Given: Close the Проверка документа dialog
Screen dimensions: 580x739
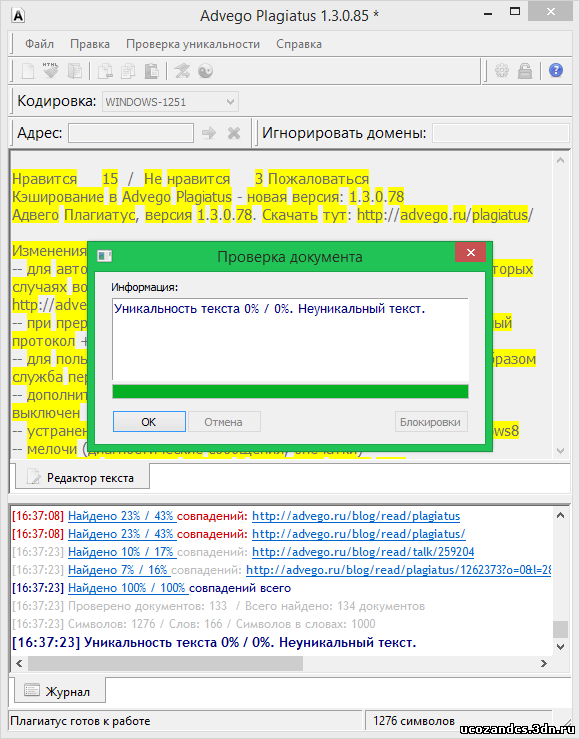Looking at the screenshot, I should pos(470,253).
